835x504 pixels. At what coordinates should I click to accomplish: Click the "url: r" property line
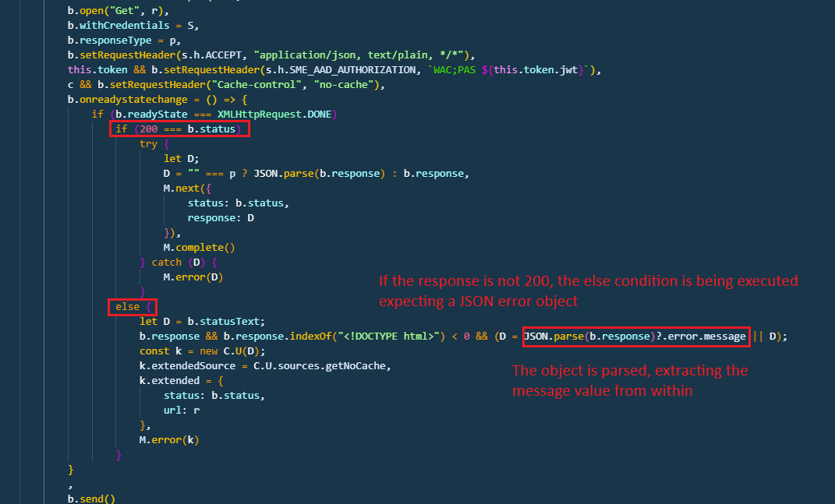182,411
